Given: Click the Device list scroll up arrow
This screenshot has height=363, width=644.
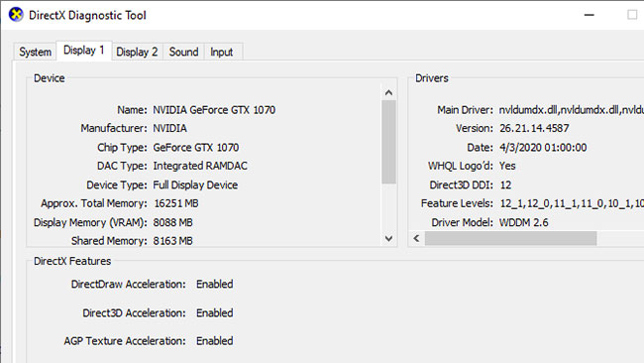Looking at the screenshot, I should coord(388,93).
